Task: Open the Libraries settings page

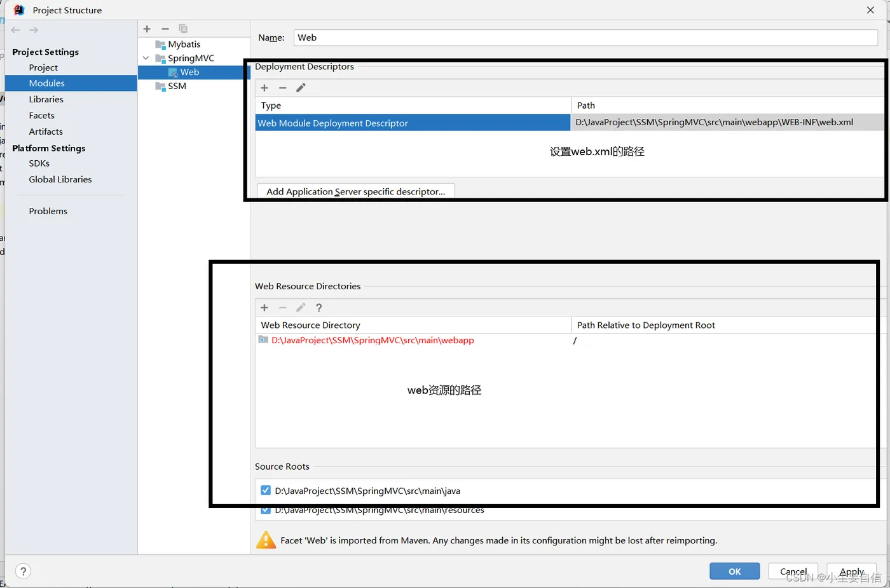Action: [46, 99]
